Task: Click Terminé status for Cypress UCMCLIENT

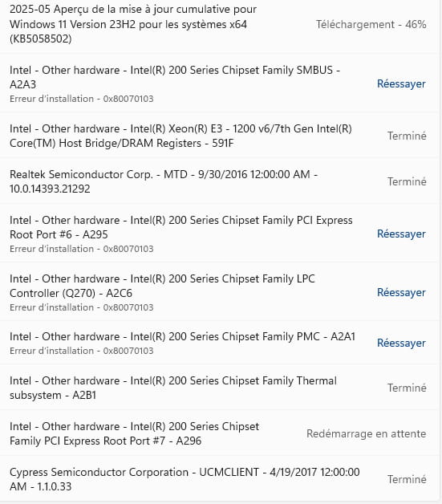Action: (x=407, y=479)
